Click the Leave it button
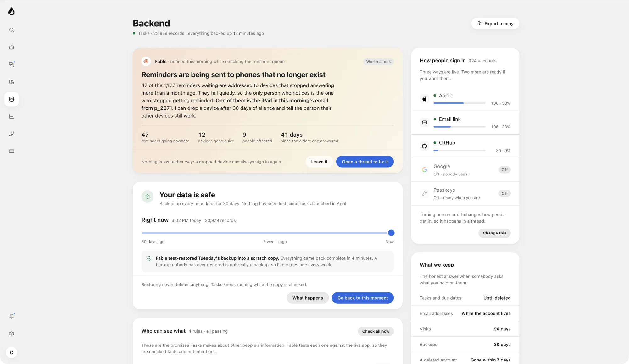The width and height of the screenshot is (629, 364). [x=319, y=162]
